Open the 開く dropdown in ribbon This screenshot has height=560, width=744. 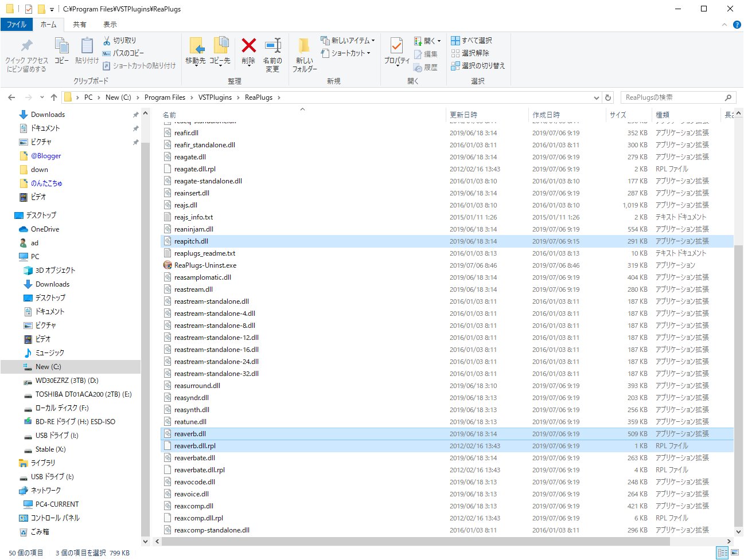tap(427, 41)
